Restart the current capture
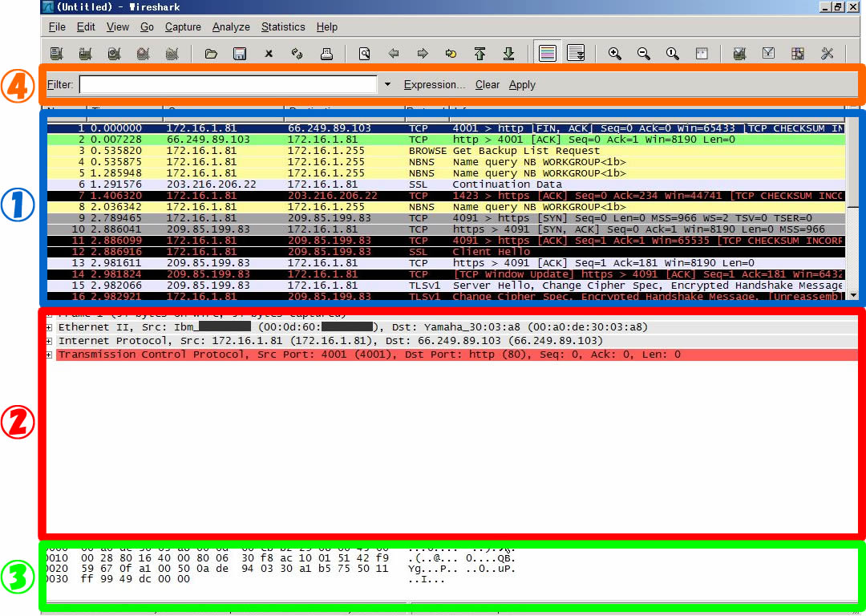The width and height of the screenshot is (866, 616). (172, 54)
